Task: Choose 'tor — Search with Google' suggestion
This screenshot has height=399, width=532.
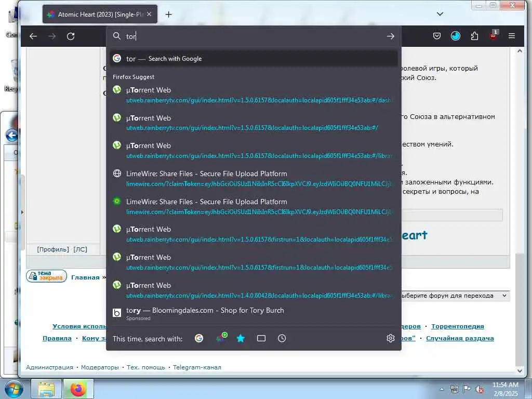Action: pos(254,59)
